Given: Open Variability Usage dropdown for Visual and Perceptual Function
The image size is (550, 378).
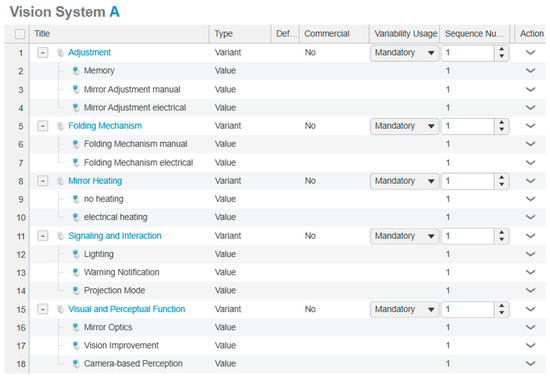Looking at the screenshot, I should click(404, 310).
